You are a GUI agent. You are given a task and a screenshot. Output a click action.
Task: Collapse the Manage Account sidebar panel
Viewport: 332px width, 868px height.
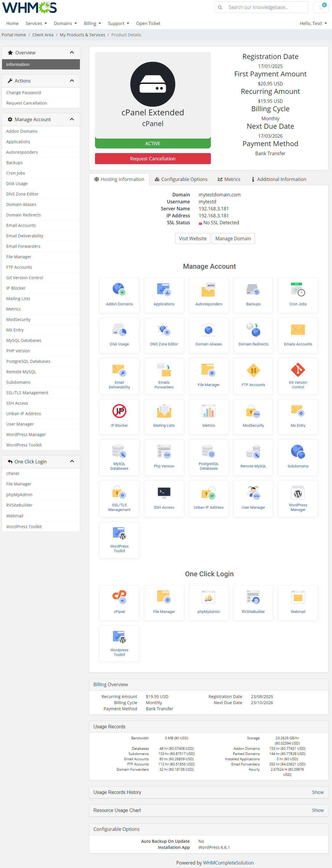[72, 119]
